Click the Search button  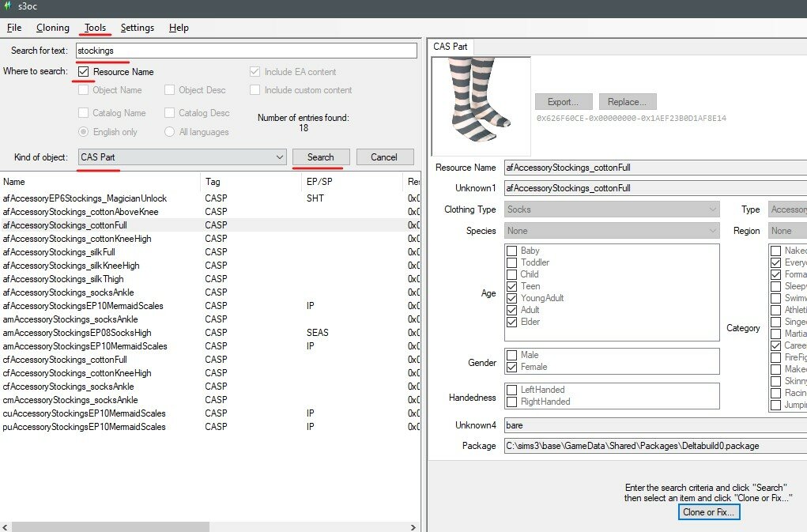point(321,157)
